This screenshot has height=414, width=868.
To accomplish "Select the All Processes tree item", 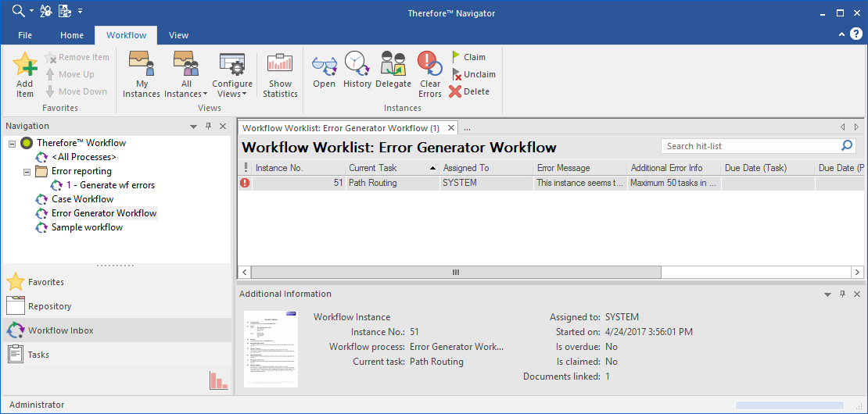I will point(84,157).
